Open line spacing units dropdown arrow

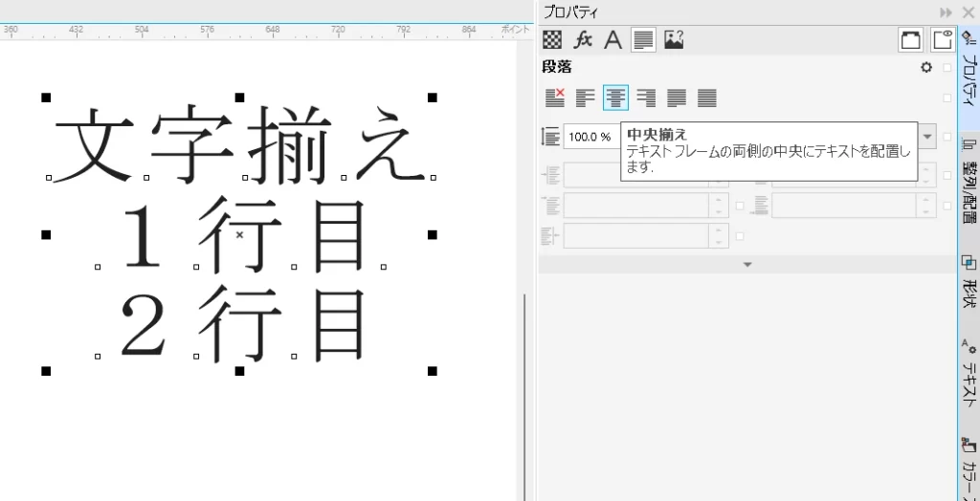click(927, 137)
